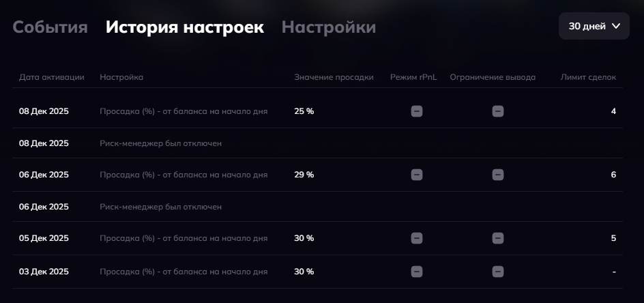Click rPnL mode indicator in 25 % row

[417, 111]
